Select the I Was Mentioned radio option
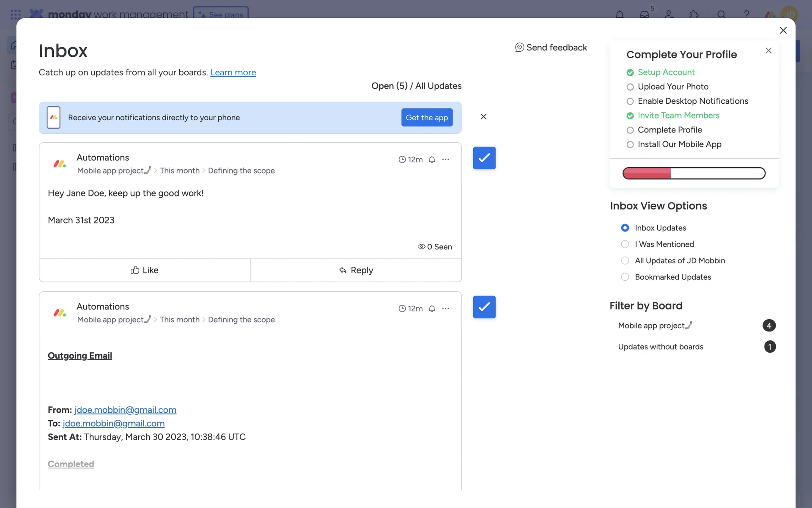 [x=625, y=244]
